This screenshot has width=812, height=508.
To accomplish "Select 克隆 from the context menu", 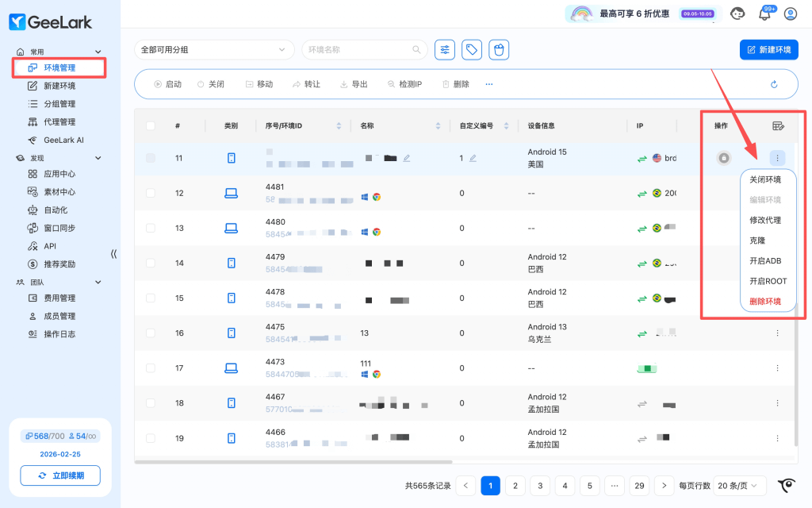I will [x=757, y=241].
